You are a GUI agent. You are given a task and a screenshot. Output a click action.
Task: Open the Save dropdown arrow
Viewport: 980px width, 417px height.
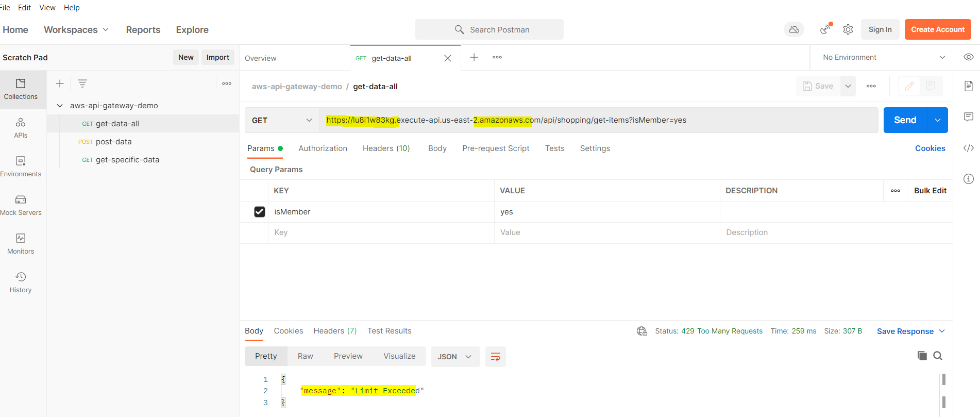point(848,86)
